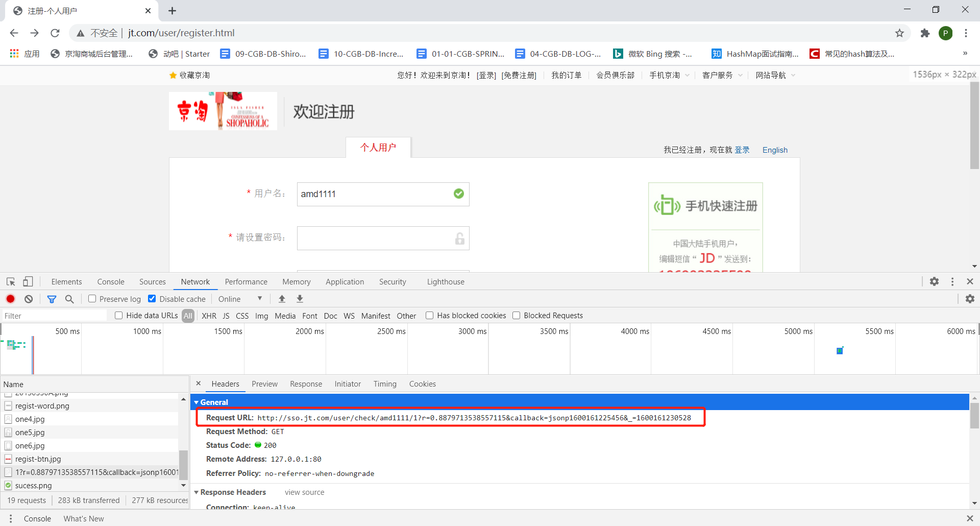
Task: Open the Timing tab for the request
Action: pyautogui.click(x=385, y=384)
